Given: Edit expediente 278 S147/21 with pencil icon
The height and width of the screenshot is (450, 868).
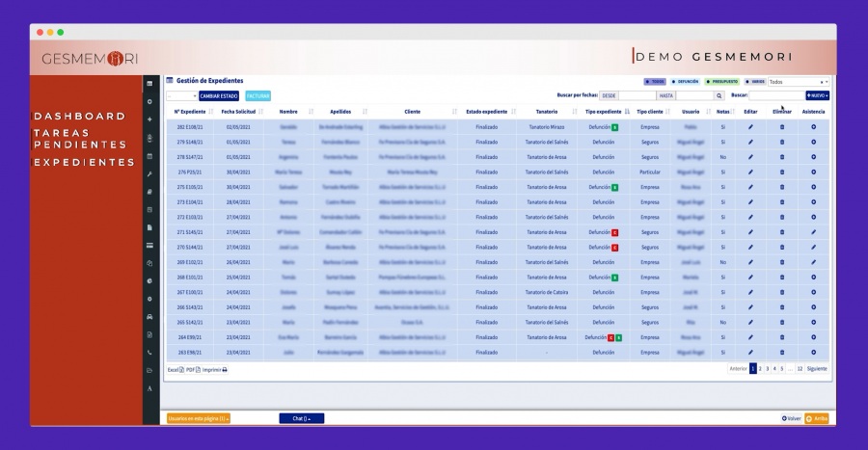Looking at the screenshot, I should pos(750,157).
